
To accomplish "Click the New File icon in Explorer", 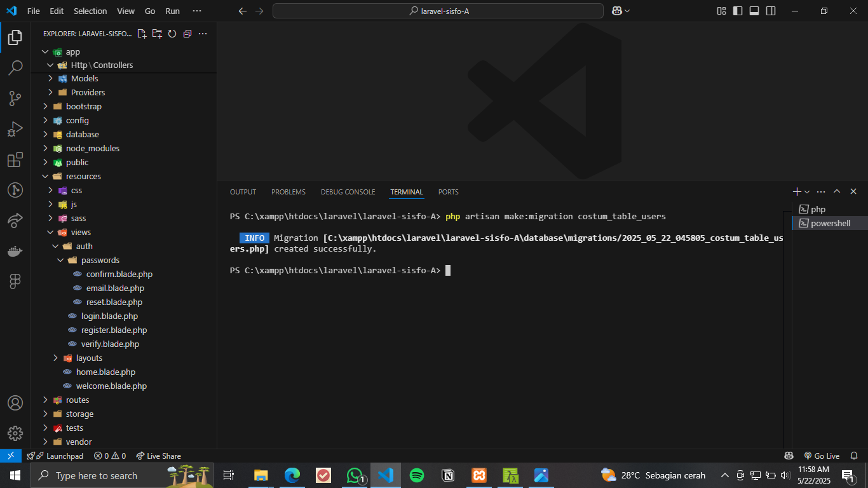I will [x=142, y=34].
